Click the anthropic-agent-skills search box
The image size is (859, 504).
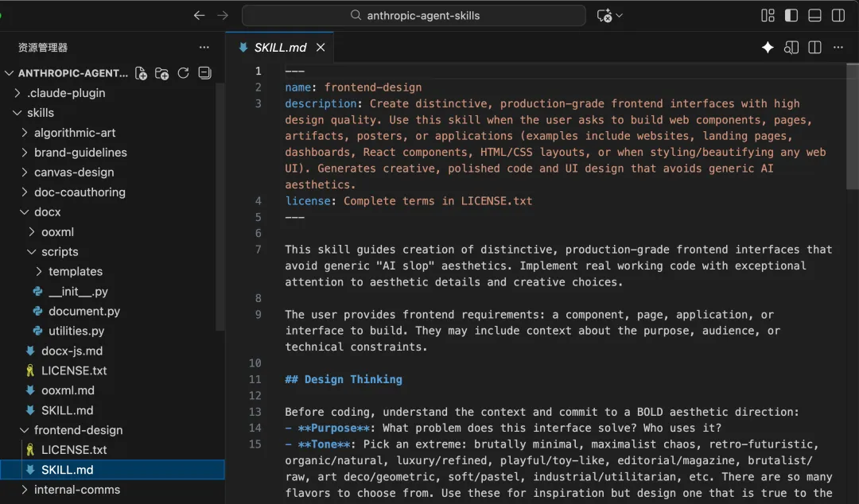(x=414, y=16)
